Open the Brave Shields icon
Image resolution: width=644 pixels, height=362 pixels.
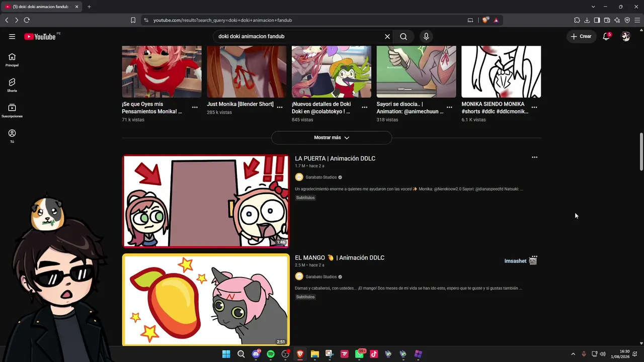(x=485, y=20)
